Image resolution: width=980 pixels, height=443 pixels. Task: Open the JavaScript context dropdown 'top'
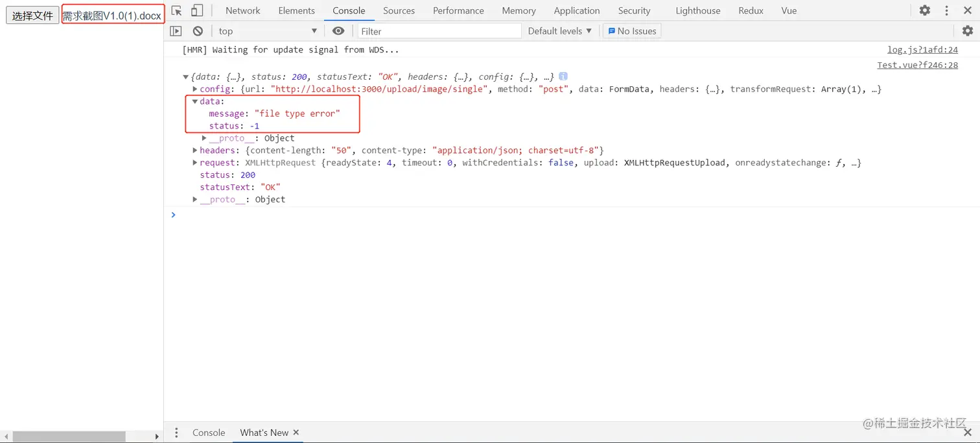coord(268,31)
